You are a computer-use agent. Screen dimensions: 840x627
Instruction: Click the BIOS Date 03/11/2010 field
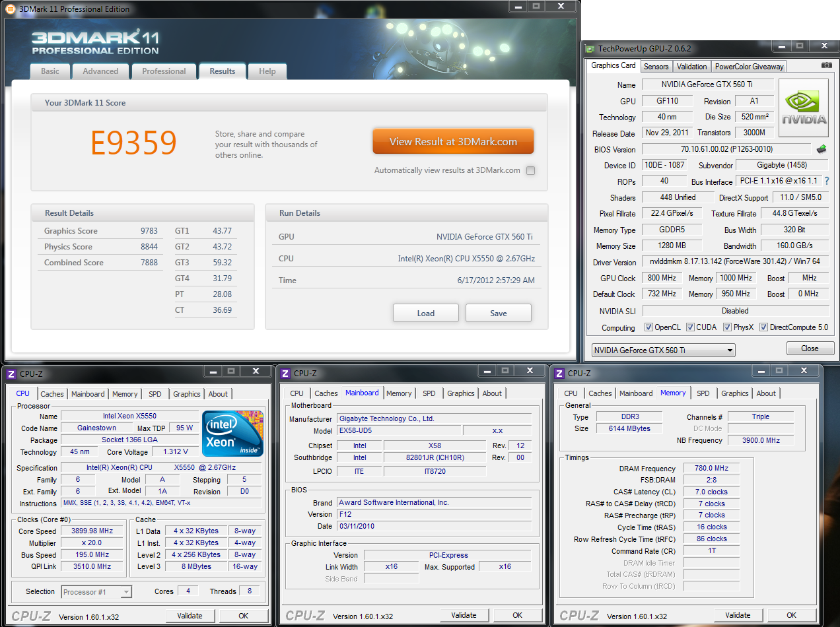coord(434,526)
